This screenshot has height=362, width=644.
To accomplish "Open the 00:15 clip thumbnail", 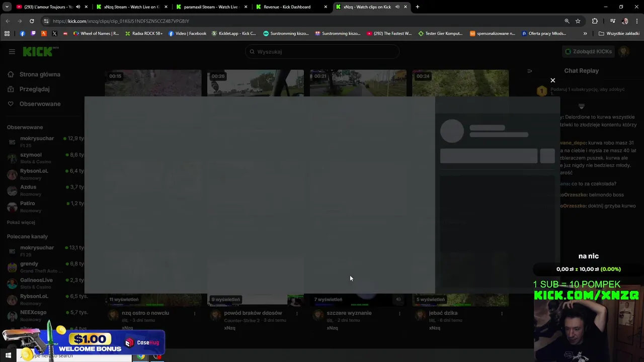I will tap(153, 83).
